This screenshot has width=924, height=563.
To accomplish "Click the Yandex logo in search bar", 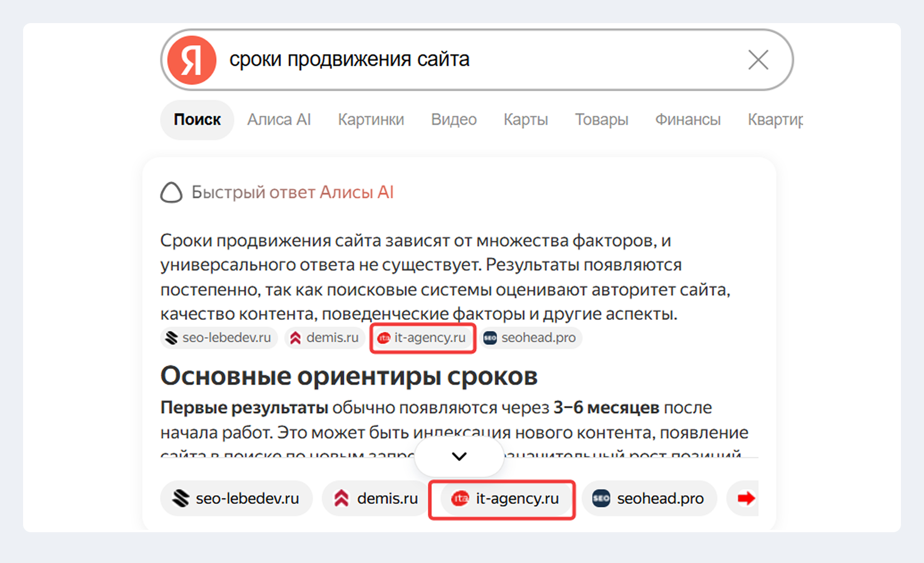I will point(192,60).
